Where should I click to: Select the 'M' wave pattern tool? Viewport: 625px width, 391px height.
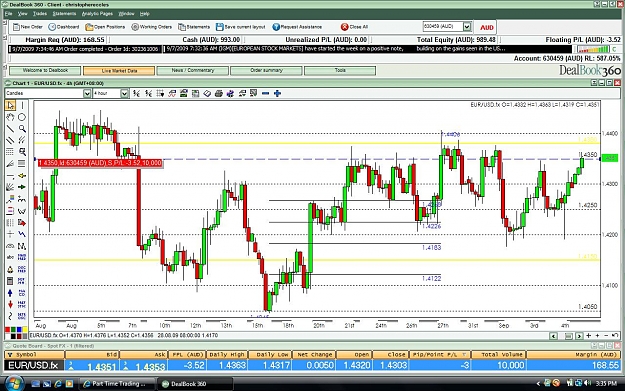[x=22, y=246]
